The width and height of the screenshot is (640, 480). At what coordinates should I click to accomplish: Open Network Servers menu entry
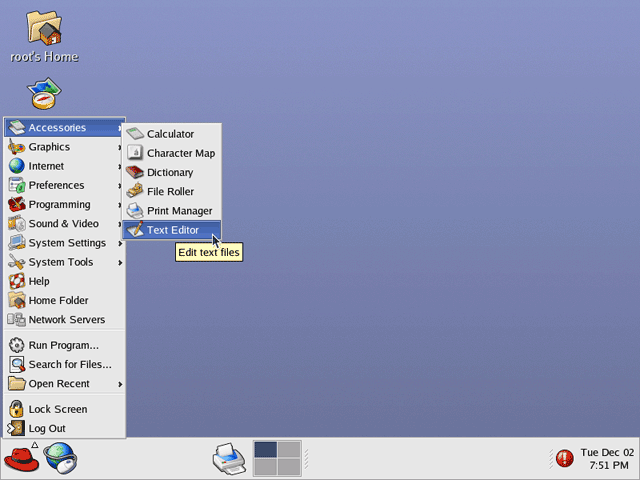(x=64, y=320)
